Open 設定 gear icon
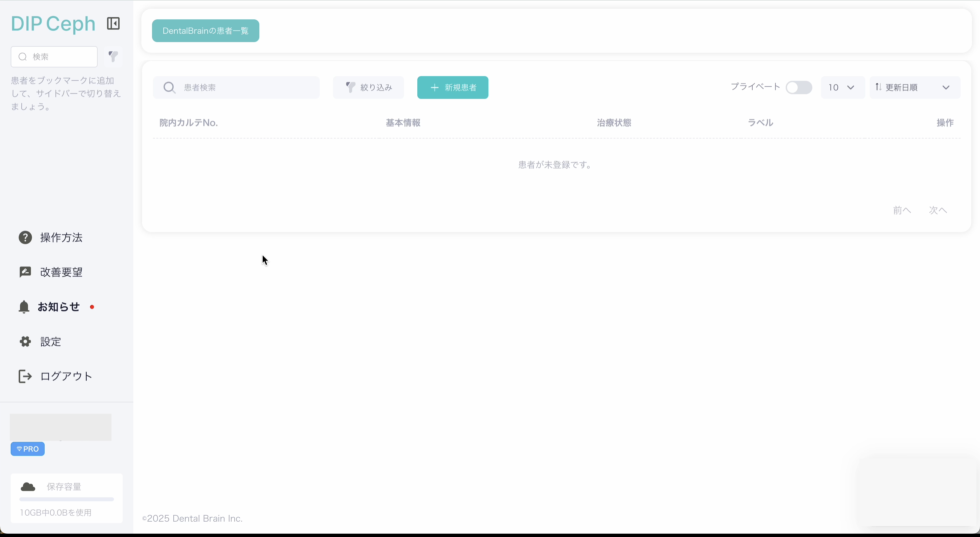The image size is (980, 537). click(25, 342)
